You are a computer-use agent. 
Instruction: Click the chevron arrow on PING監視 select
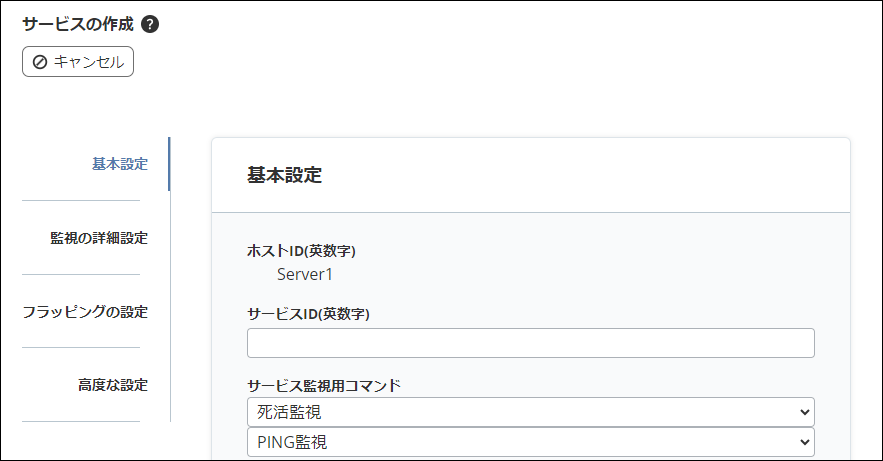click(805, 442)
